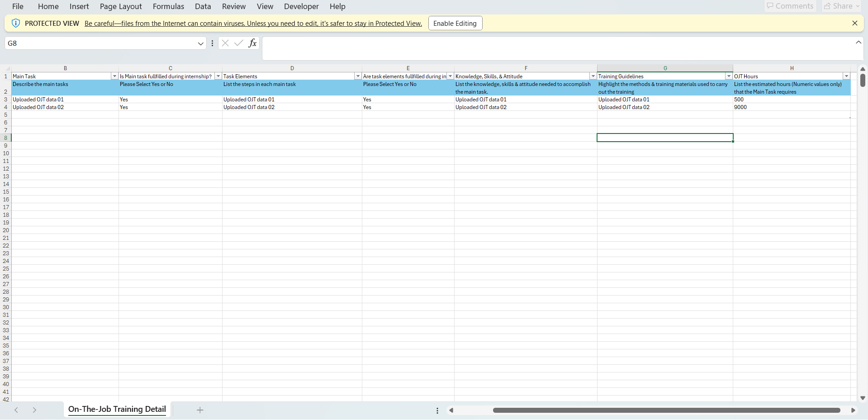Open the OJT Hours filter dropdown
868x420 pixels.
click(846, 76)
